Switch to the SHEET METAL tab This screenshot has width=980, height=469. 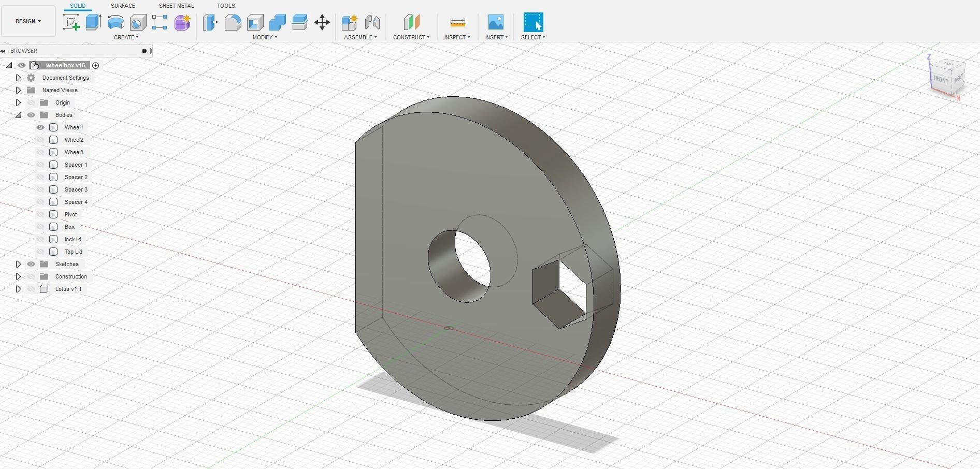click(x=177, y=6)
